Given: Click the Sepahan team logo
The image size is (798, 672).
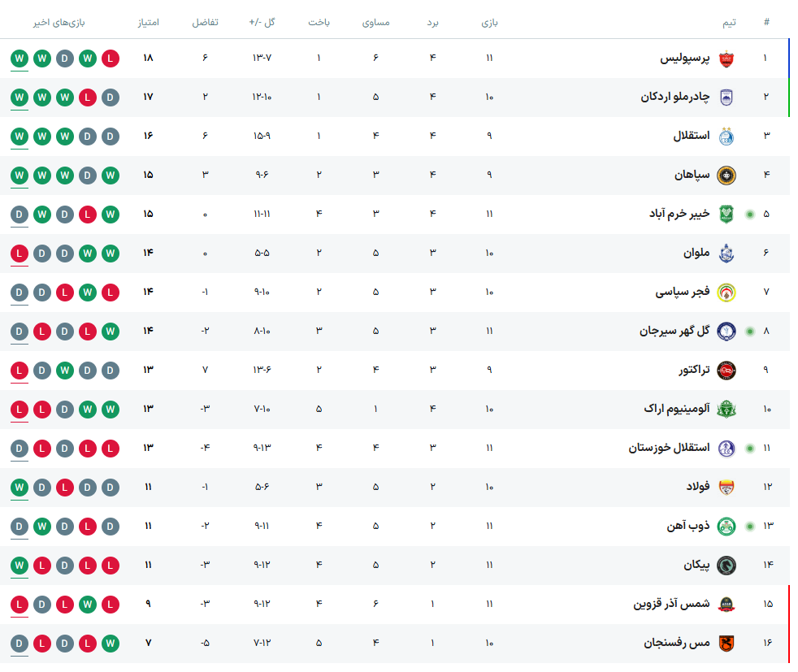Looking at the screenshot, I should [726, 176].
